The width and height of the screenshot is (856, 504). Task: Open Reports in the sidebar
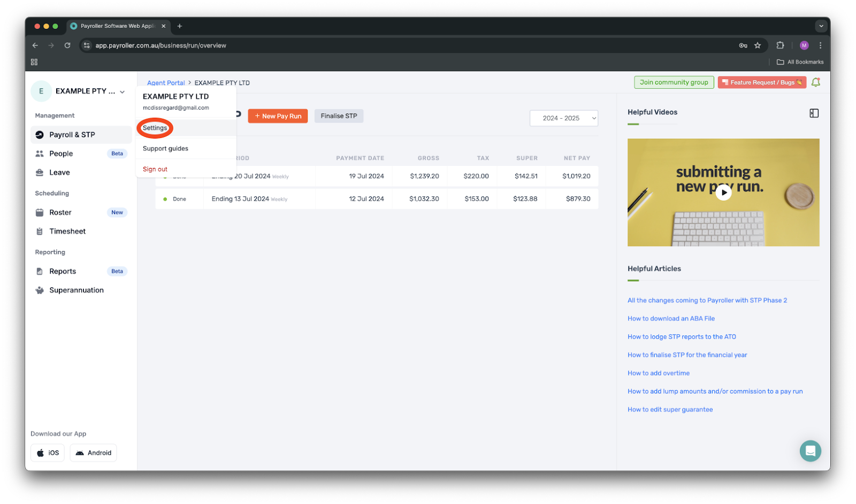pyautogui.click(x=81, y=271)
